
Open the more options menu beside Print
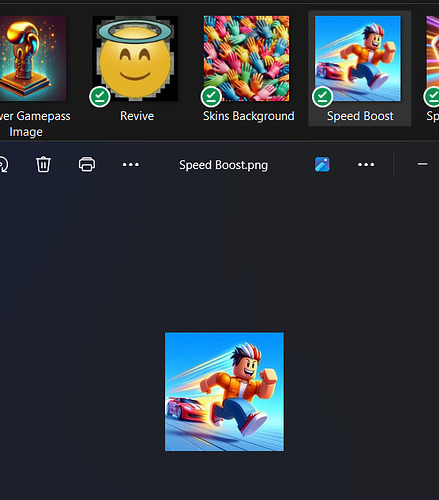pos(131,164)
